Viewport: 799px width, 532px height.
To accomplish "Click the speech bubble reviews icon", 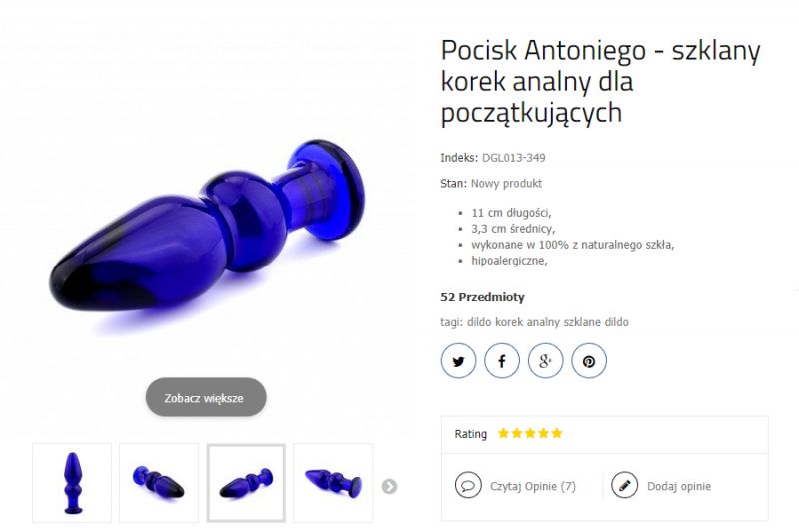I will pos(468,485).
